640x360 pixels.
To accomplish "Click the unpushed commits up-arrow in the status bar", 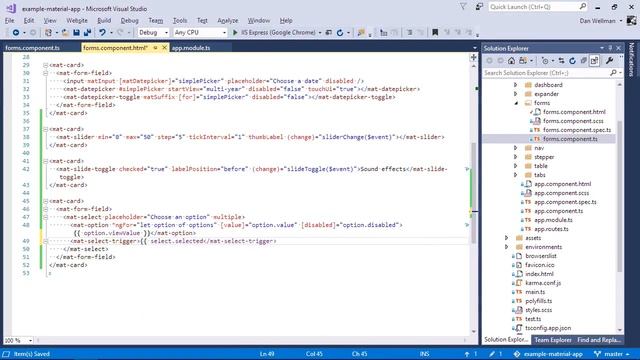I will [467, 354].
